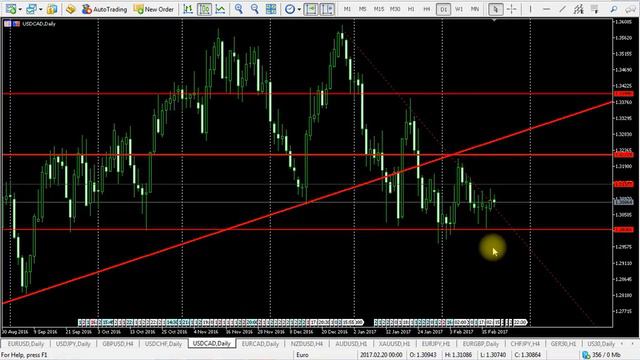Switch to the AUDUSD,H1 chart tab
This screenshot has height=360, width=640.
[x=351, y=344]
